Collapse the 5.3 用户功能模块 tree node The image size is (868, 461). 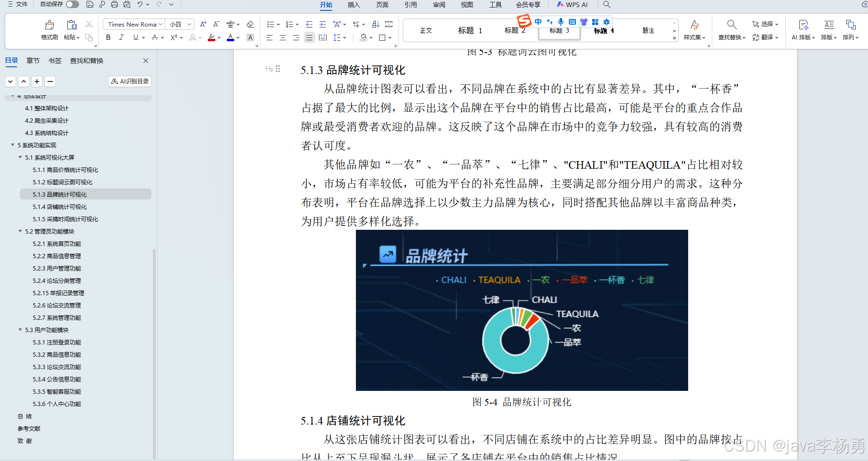coord(20,330)
